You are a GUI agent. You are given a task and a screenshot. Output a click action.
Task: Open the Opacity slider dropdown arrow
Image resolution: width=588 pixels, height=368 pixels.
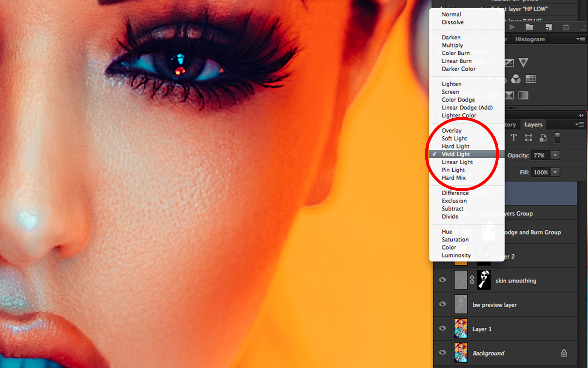[x=555, y=155]
